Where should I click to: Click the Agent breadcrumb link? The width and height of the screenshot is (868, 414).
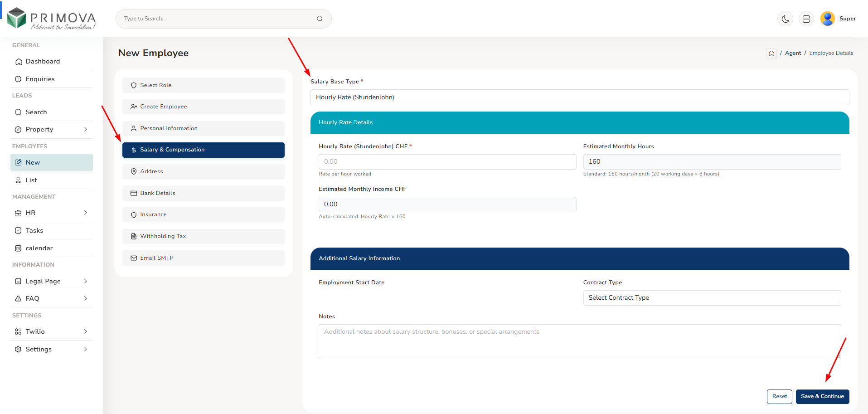(793, 53)
